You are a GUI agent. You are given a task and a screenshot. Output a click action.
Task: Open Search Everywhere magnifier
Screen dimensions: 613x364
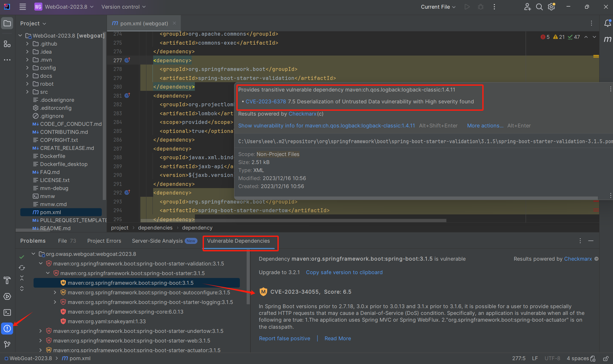point(539,7)
